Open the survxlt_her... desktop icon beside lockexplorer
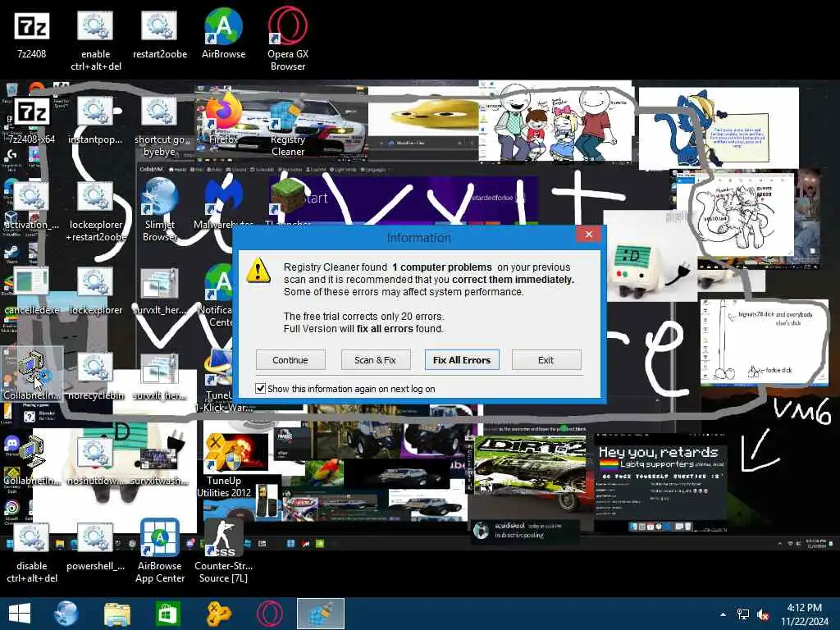The width and height of the screenshot is (840, 630). coord(160,291)
